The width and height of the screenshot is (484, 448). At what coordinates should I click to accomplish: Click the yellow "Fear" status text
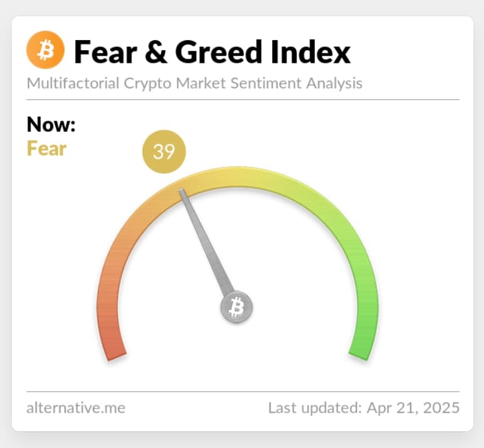(46, 149)
